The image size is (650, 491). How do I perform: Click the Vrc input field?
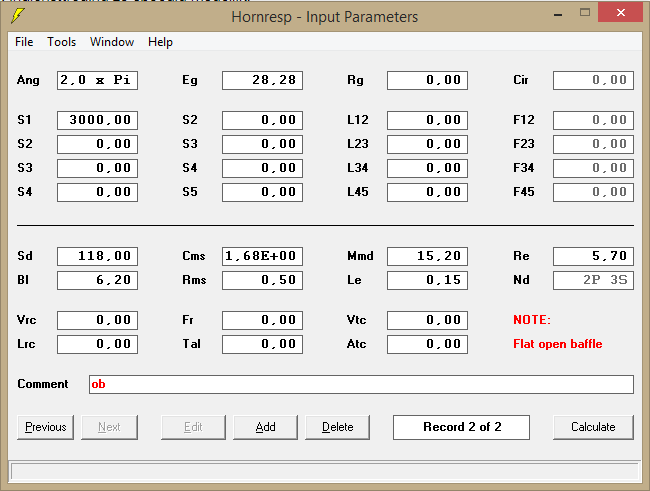tap(97, 321)
